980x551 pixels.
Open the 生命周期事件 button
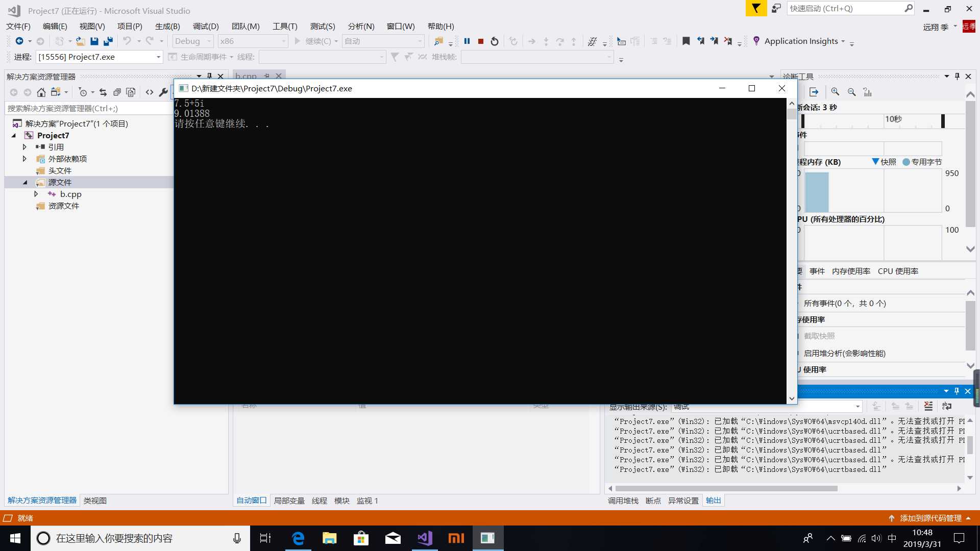point(200,57)
